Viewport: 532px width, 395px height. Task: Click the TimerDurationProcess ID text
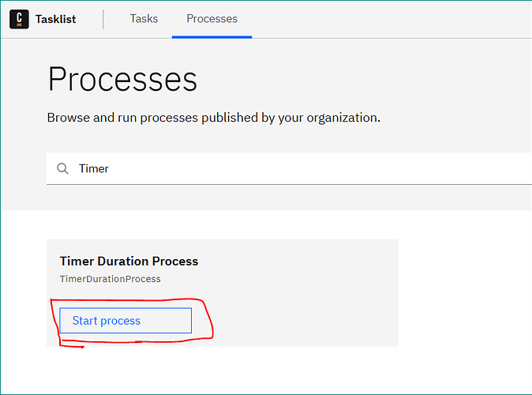[111, 279]
